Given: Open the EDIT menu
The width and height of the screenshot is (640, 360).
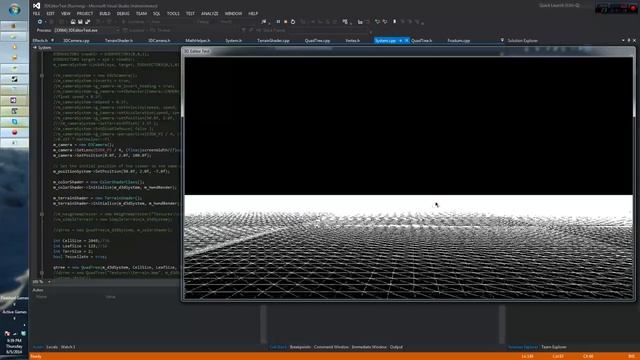Looking at the screenshot, I should click(50, 13).
